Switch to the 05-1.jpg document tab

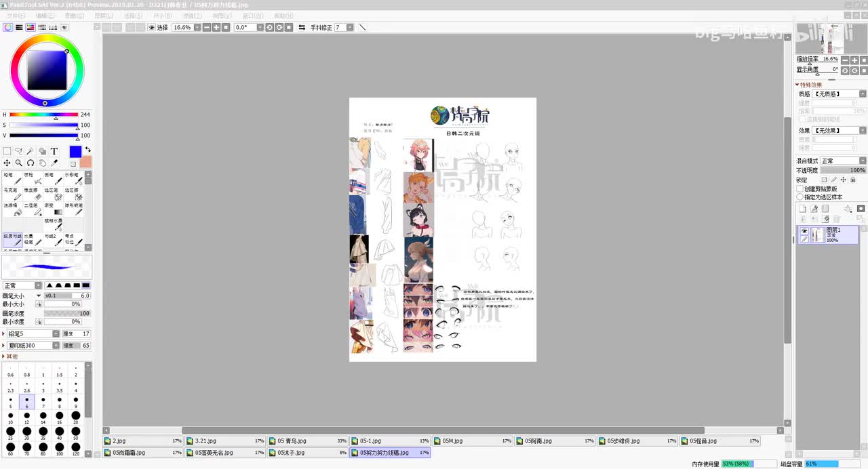coord(390,441)
